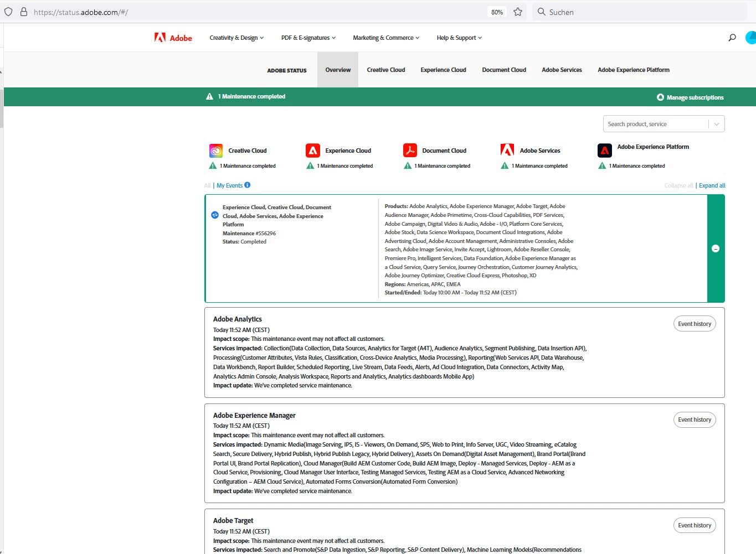Click the '1 Maintenance completed' banner text
Image resolution: width=756 pixels, height=554 pixels.
[x=251, y=96]
